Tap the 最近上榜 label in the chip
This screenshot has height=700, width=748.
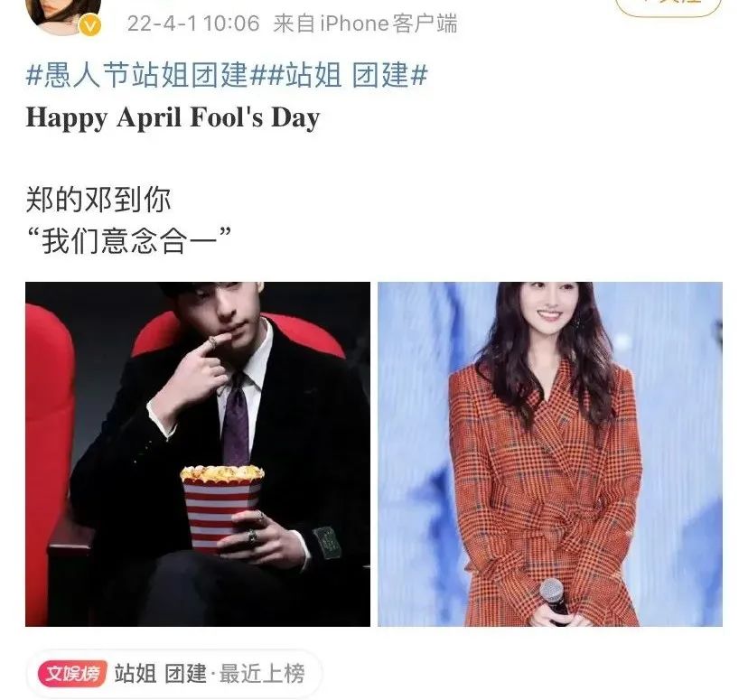click(262, 674)
